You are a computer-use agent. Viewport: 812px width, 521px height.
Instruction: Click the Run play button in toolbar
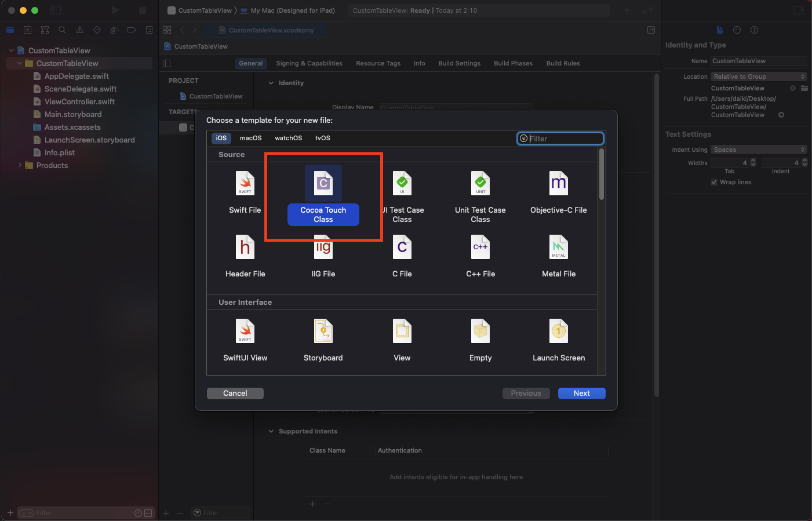pyautogui.click(x=115, y=10)
